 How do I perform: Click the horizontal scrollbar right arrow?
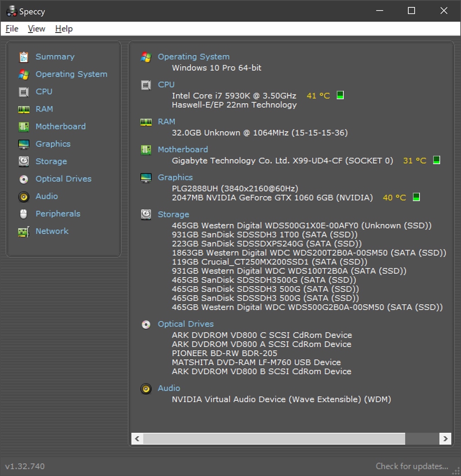click(445, 439)
